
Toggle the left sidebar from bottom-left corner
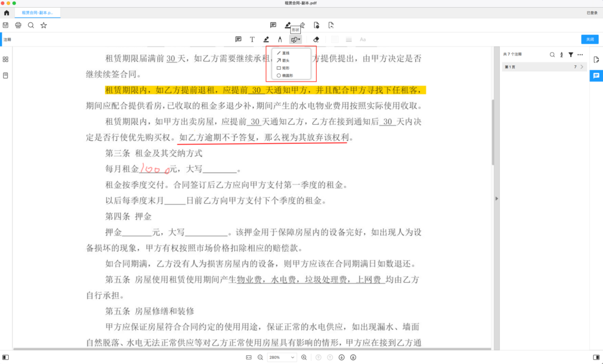5,358
